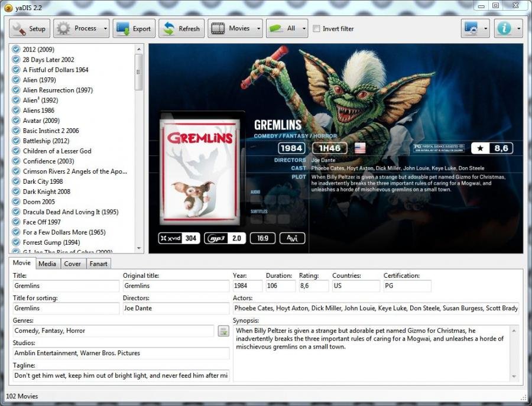
Task: Select Crimson Rivers 2 Angels entry
Action: coord(75,171)
